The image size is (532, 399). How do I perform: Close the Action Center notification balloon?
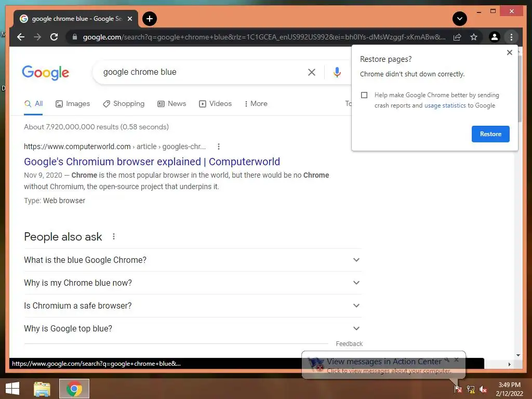(457, 360)
